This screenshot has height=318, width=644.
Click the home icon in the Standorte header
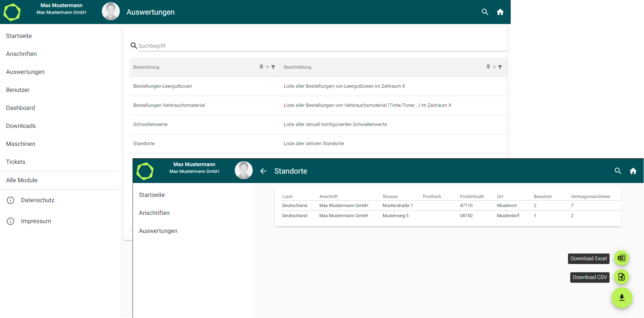tap(633, 171)
